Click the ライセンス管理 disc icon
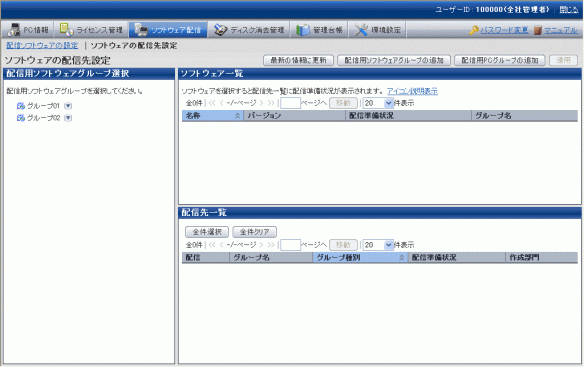This screenshot has height=367, width=584. pos(66,30)
